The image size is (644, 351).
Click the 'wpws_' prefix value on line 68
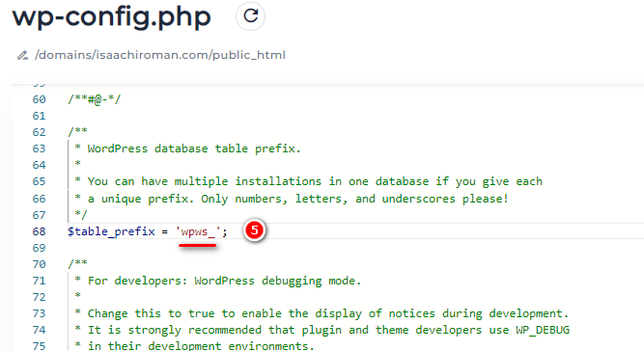pyautogui.click(x=198, y=231)
